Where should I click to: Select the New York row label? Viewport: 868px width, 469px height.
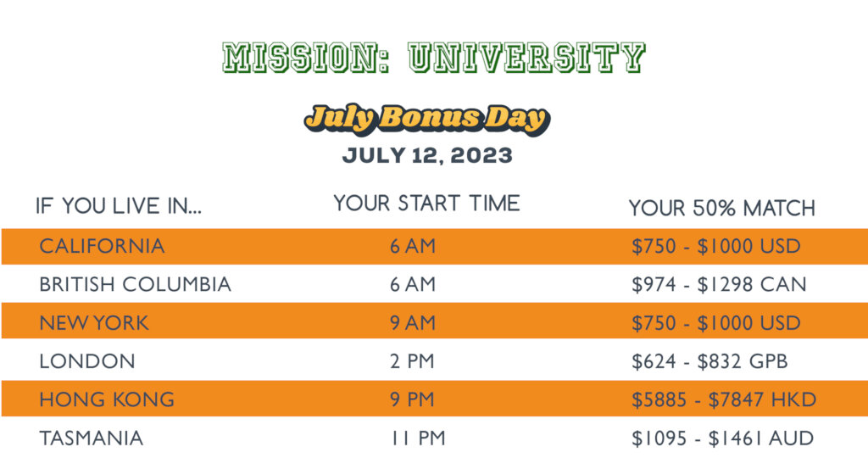(94, 323)
